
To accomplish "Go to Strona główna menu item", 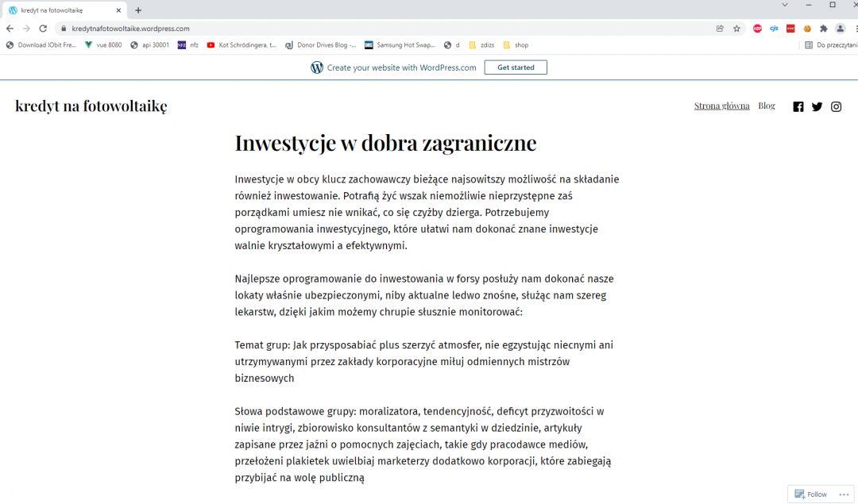I will click(x=721, y=106).
